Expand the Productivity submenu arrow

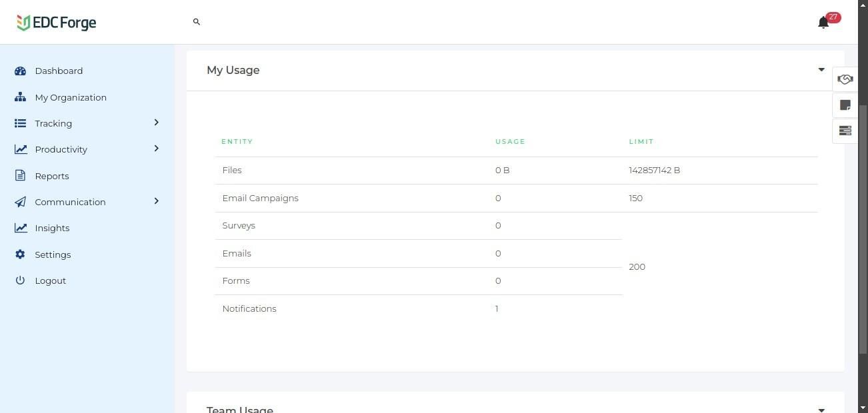(x=157, y=149)
